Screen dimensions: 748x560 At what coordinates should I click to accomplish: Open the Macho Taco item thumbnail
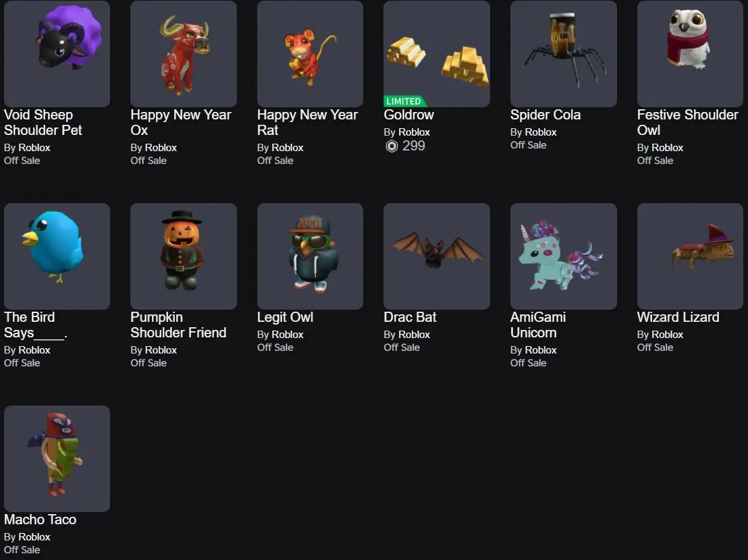pos(57,459)
